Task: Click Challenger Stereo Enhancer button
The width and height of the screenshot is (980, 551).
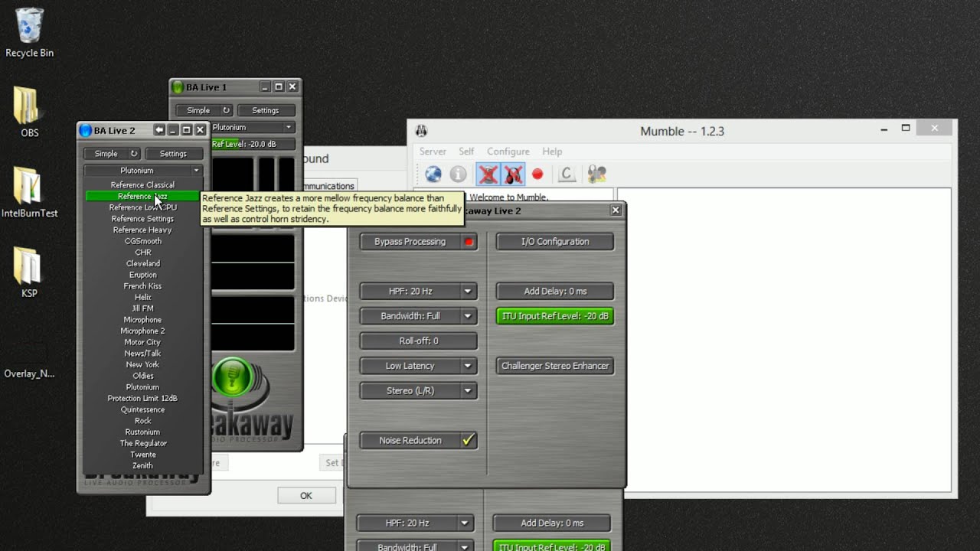Action: tap(555, 366)
